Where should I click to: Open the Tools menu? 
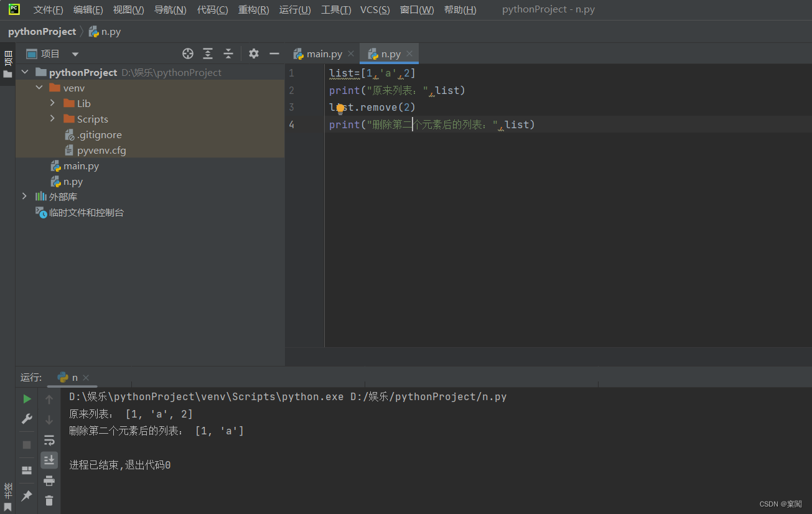point(336,10)
